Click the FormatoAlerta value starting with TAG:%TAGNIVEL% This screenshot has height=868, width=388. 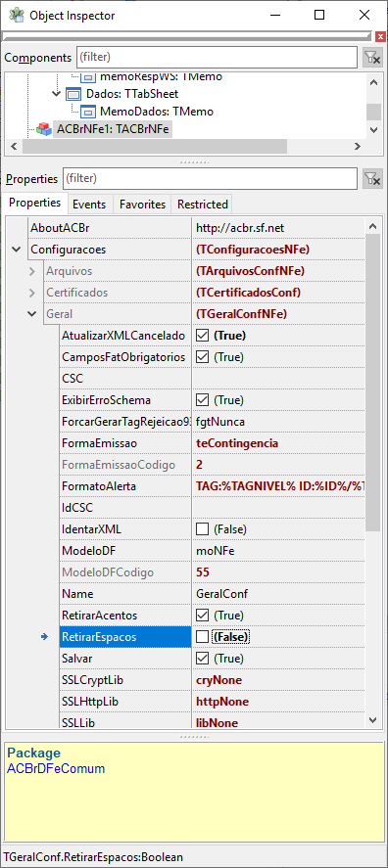click(280, 486)
